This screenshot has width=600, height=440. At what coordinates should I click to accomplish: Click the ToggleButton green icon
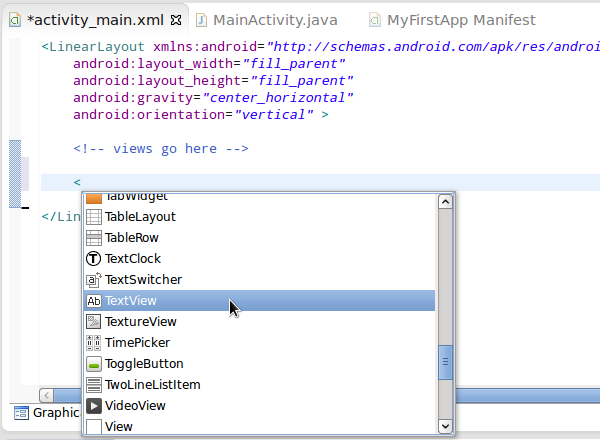94,364
